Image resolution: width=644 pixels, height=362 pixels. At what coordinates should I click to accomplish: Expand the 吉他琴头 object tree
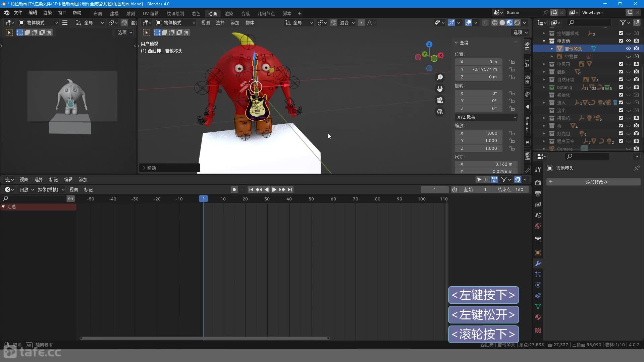pyautogui.click(x=552, y=49)
